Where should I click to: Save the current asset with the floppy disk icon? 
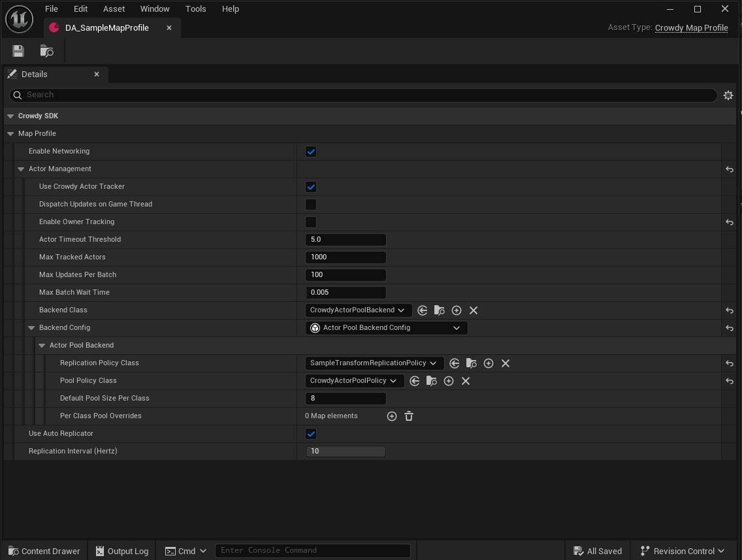18,51
